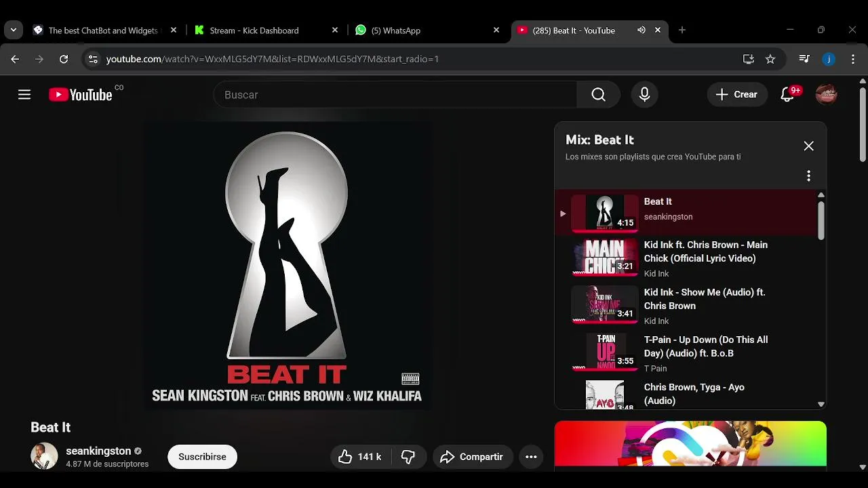Screen dimensions: 868x488
Task: Open Chrome three-dot menu
Action: pos(853,59)
